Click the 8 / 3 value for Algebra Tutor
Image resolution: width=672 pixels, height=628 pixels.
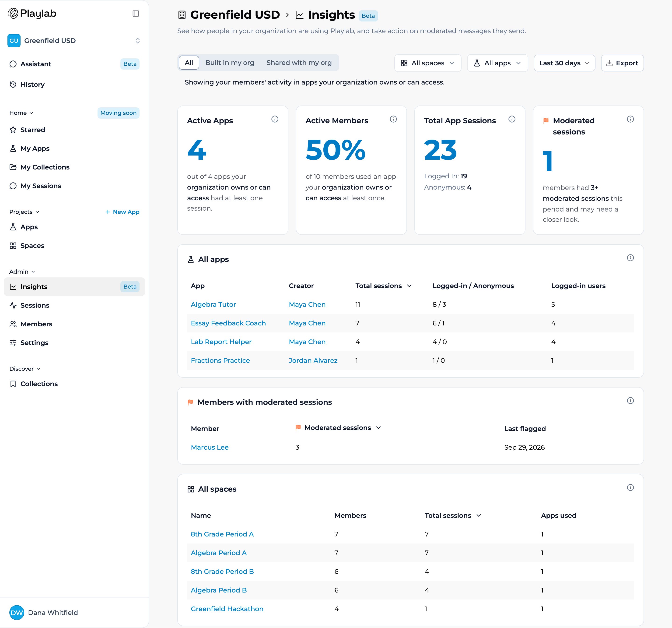[439, 304]
